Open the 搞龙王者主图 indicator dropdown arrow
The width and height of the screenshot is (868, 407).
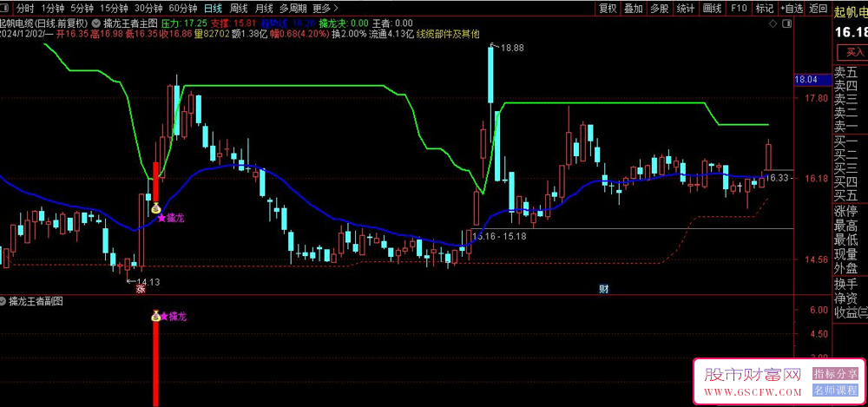pyautogui.click(x=97, y=23)
